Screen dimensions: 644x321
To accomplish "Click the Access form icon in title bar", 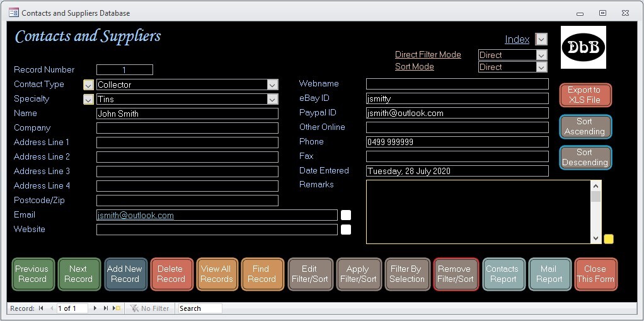I will 14,13.
